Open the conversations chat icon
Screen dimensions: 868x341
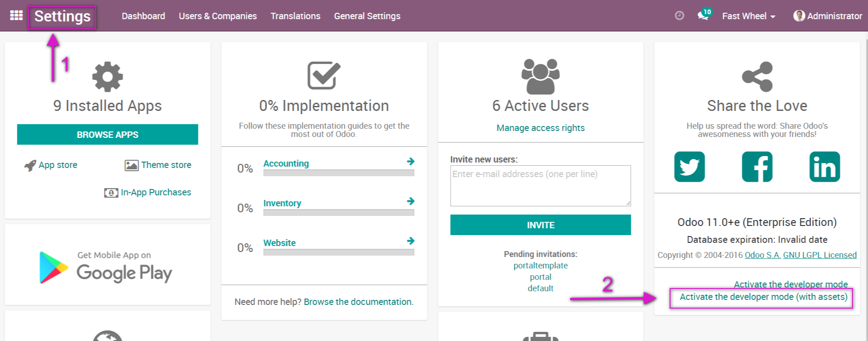[703, 16]
